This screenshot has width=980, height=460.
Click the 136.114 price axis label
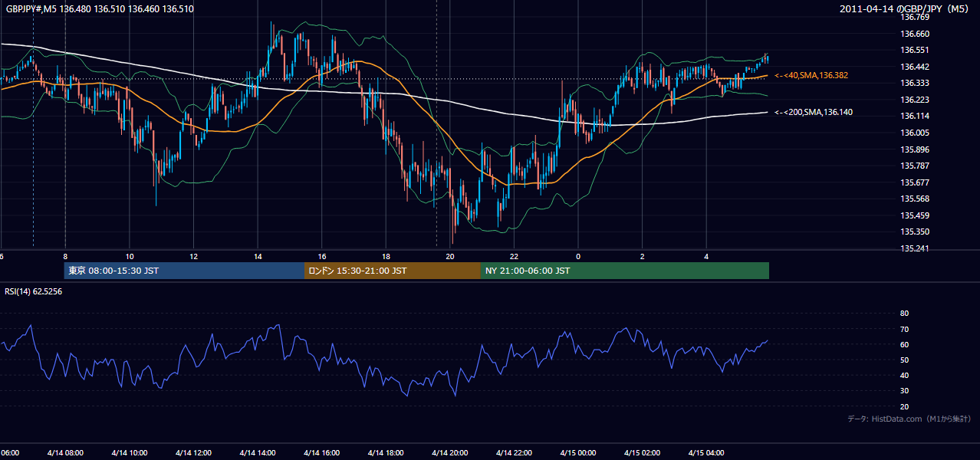pyautogui.click(x=914, y=116)
